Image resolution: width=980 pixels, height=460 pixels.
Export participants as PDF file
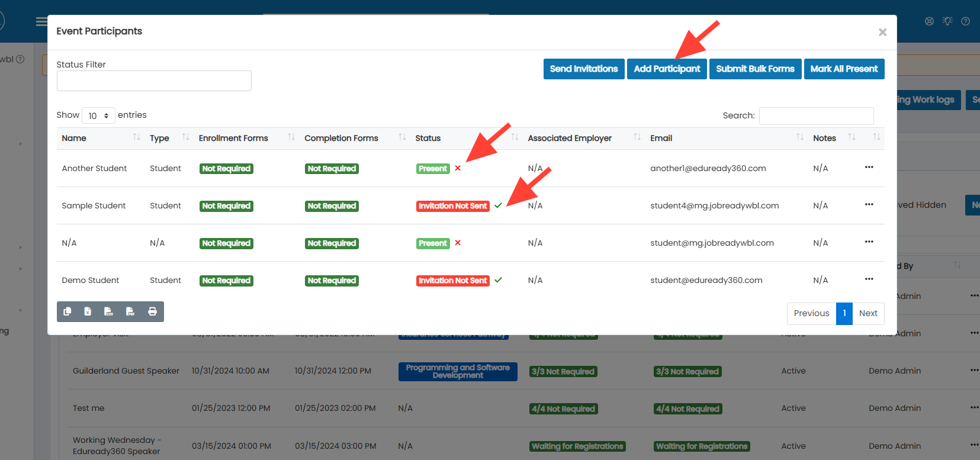click(131, 311)
